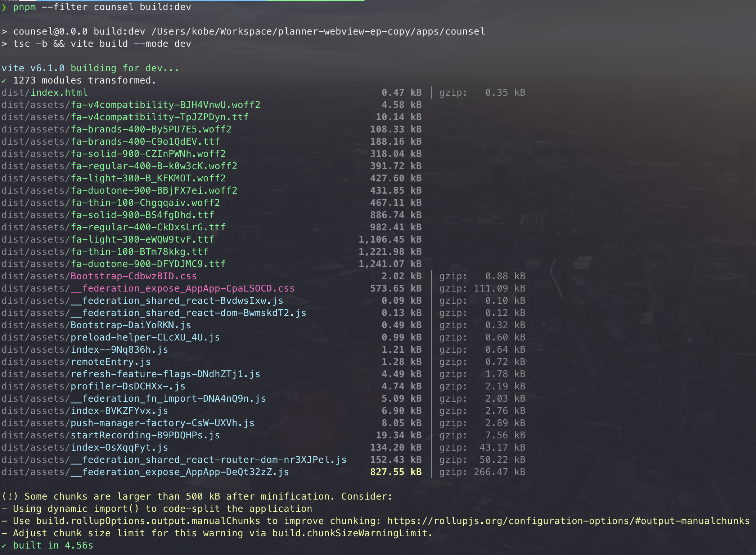Click __federation_shared_react-router-dom-nr3XJPel.js filename
This screenshot has height=555, width=756.
(209, 460)
